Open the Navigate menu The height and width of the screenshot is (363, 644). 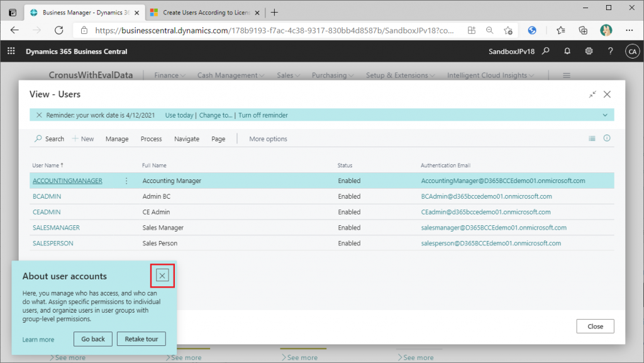186,139
